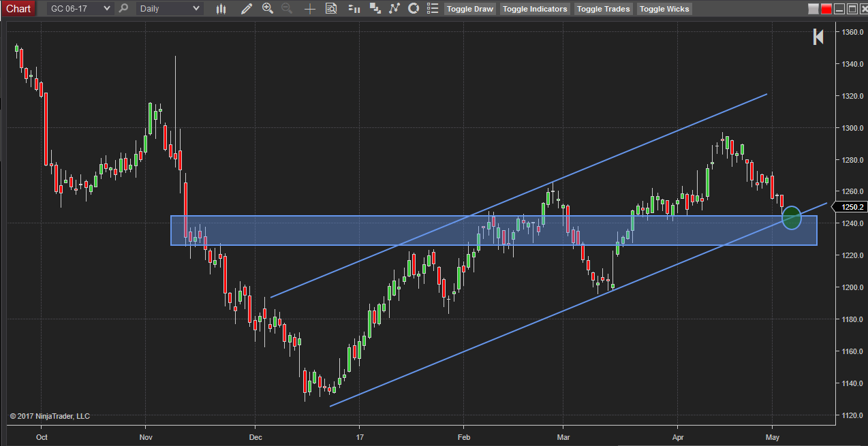The width and height of the screenshot is (868, 446).
Task: Click the jump-to-latest-bar arrow on chart
Action: pos(818,37)
